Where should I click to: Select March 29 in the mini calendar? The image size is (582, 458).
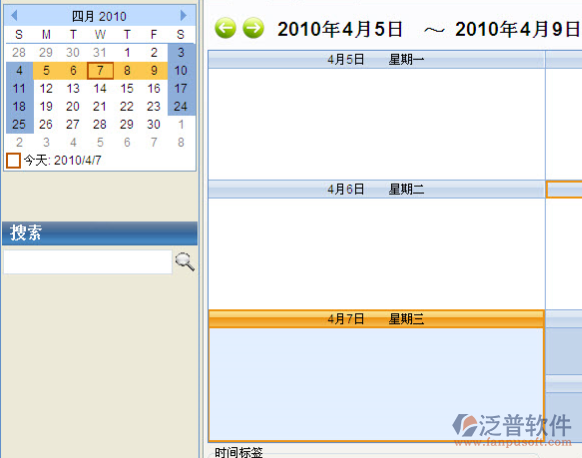[46, 52]
